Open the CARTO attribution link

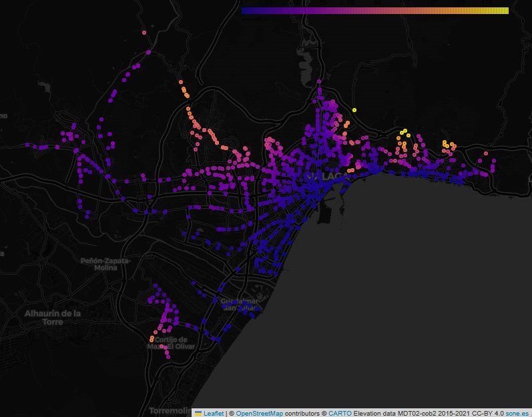point(340,413)
